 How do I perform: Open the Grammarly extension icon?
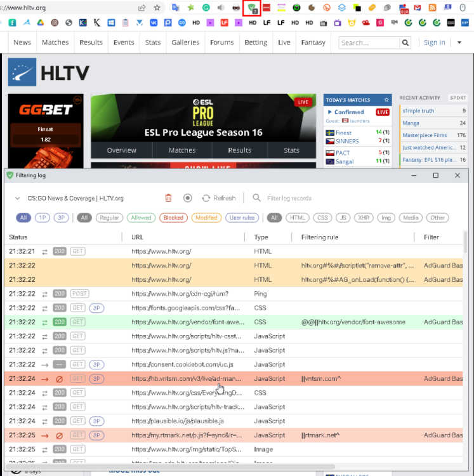(206, 8)
